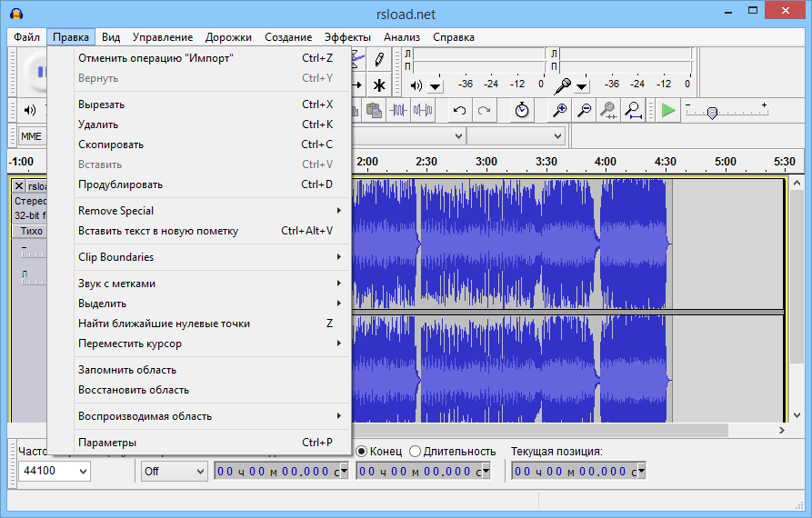This screenshot has height=518, width=812.
Task: Choose Восстановить область menu entry
Action: click(x=213, y=390)
